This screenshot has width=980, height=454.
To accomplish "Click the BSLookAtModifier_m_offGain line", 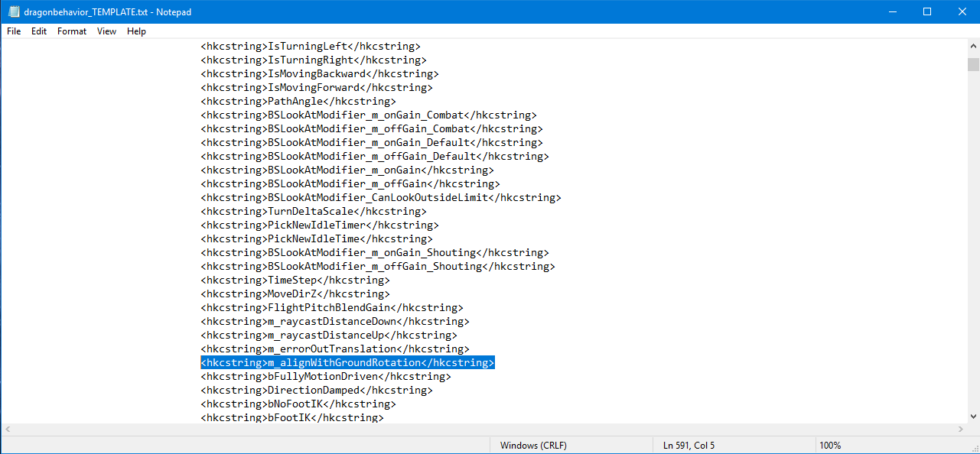I will tap(350, 184).
